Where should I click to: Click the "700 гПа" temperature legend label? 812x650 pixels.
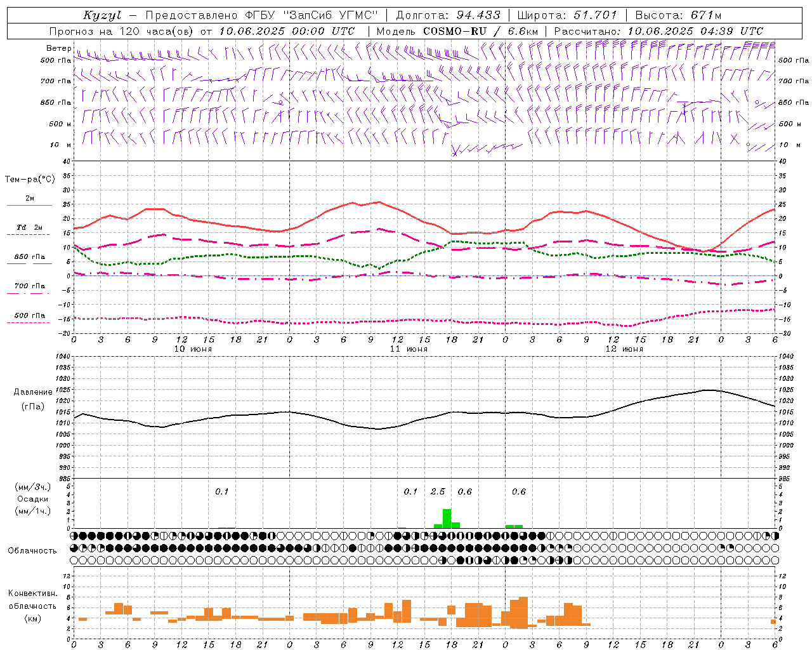(29, 286)
